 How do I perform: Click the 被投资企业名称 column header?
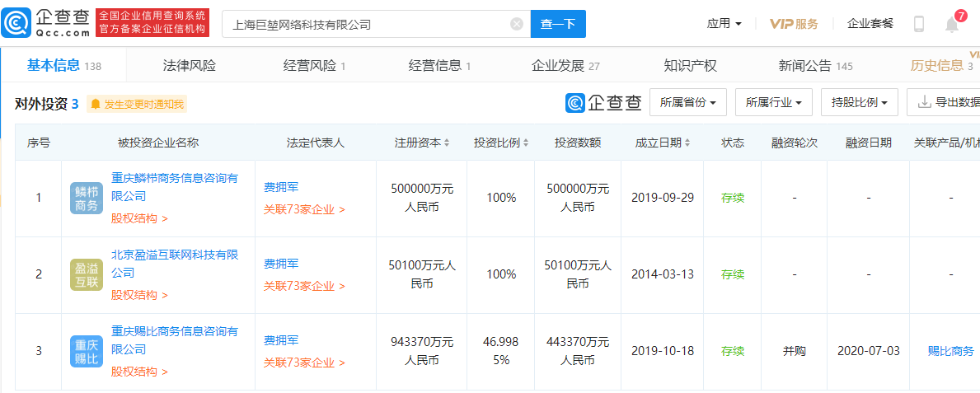click(x=158, y=143)
